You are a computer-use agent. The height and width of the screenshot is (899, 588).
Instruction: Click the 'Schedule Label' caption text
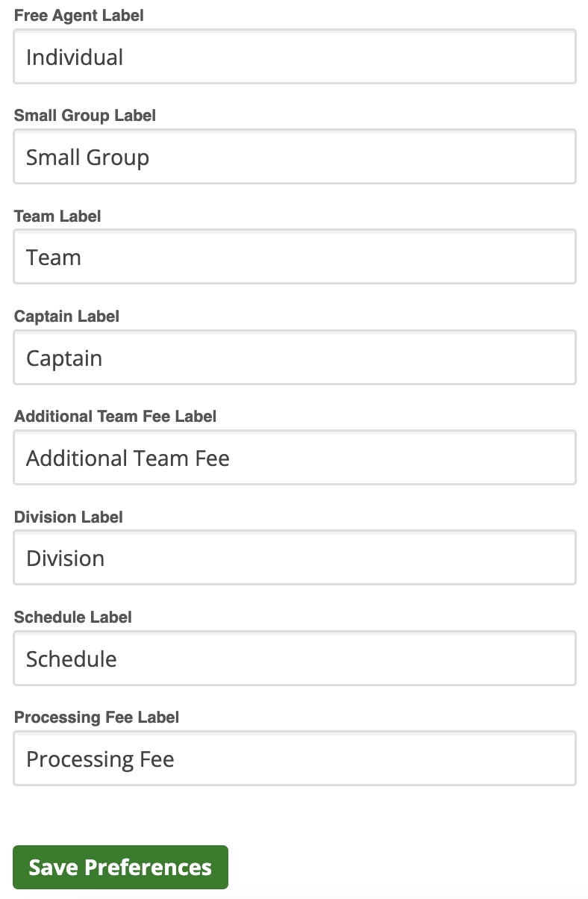[73, 618]
